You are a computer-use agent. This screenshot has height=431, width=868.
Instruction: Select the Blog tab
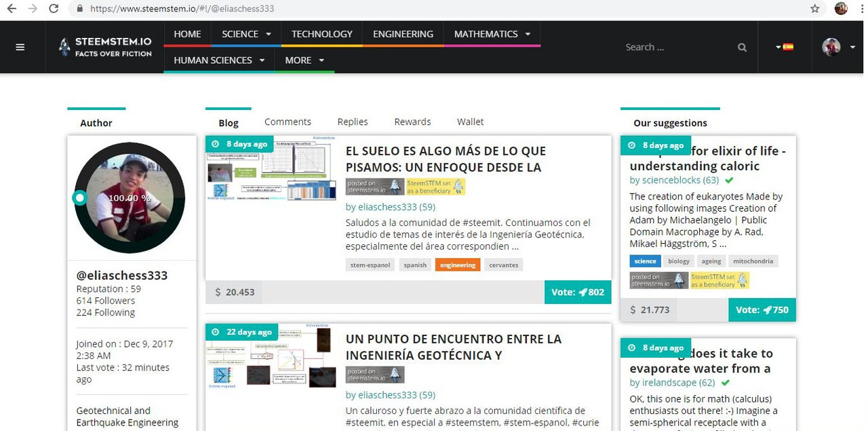(229, 123)
